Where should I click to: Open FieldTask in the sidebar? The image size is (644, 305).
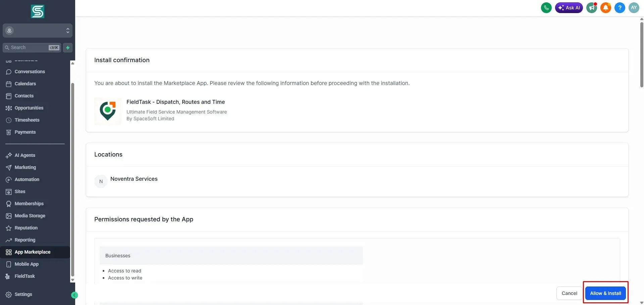click(35, 276)
